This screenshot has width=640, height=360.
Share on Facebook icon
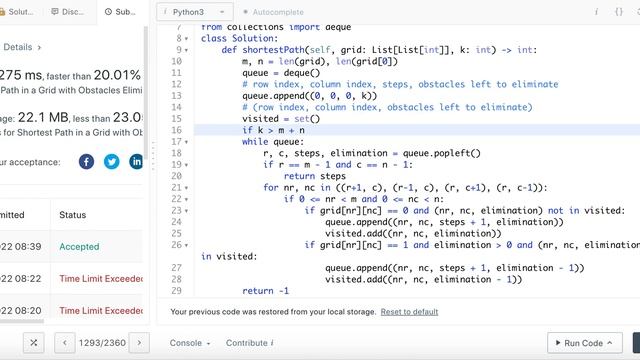coord(86,162)
